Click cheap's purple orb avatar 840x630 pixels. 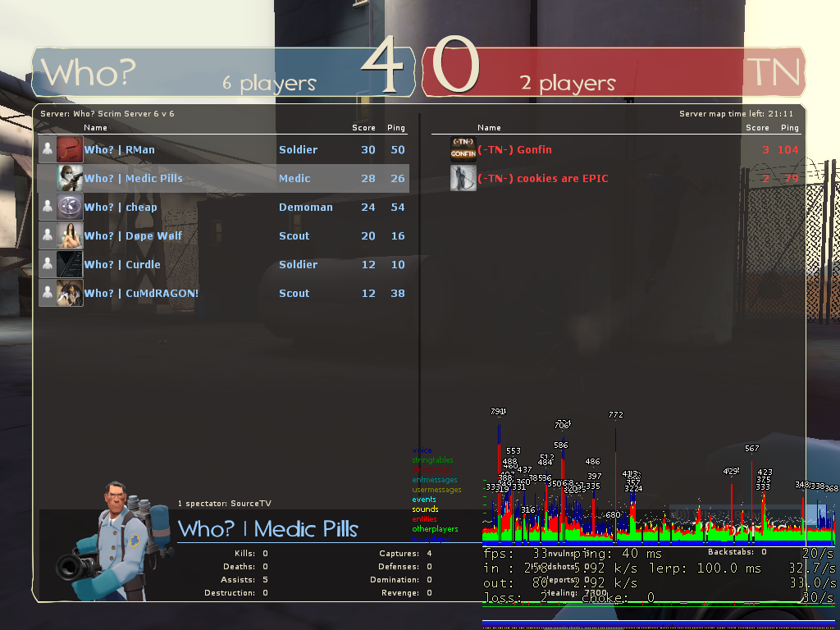[x=70, y=207]
